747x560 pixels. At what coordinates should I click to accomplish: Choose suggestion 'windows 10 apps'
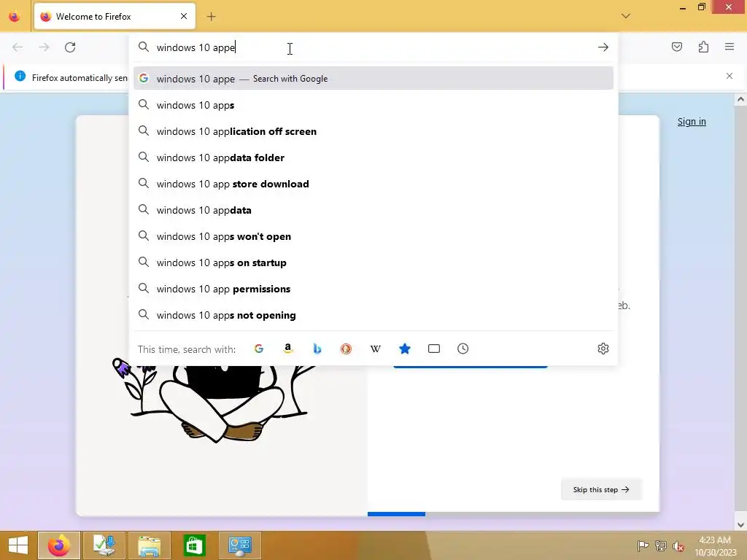373,105
